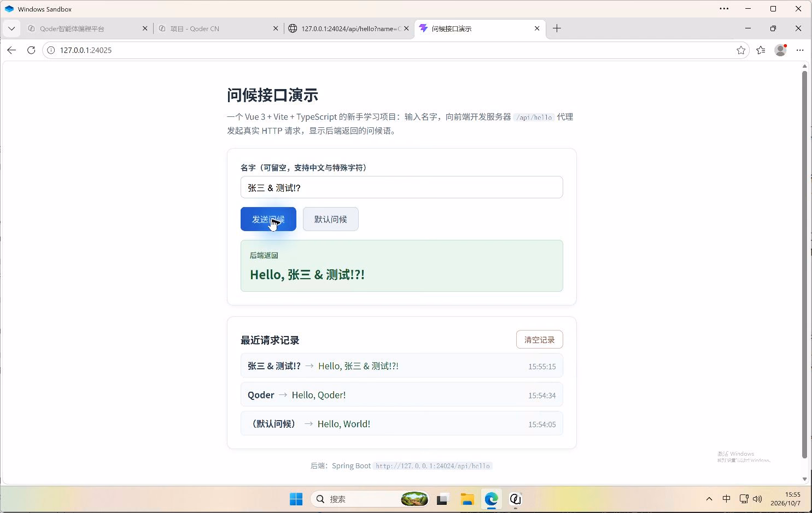
Task: Click the name input field
Action: pos(401,187)
